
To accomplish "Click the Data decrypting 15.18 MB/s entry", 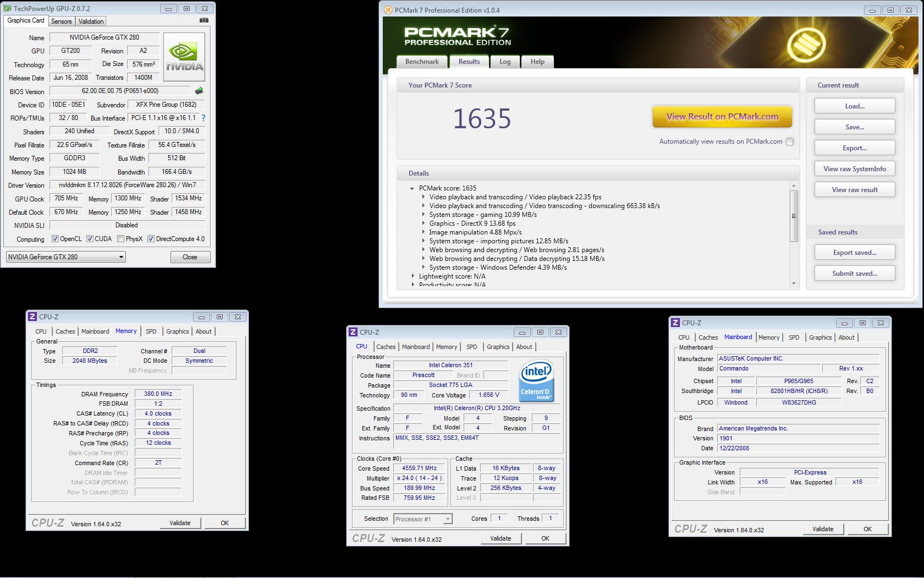I will [x=517, y=259].
